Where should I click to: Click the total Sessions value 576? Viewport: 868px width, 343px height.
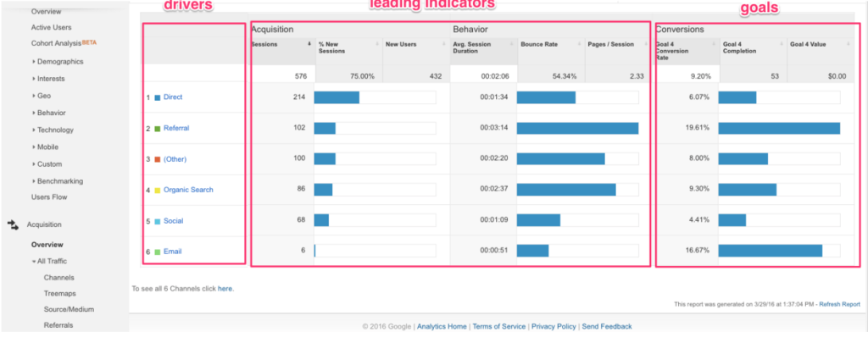(x=301, y=76)
